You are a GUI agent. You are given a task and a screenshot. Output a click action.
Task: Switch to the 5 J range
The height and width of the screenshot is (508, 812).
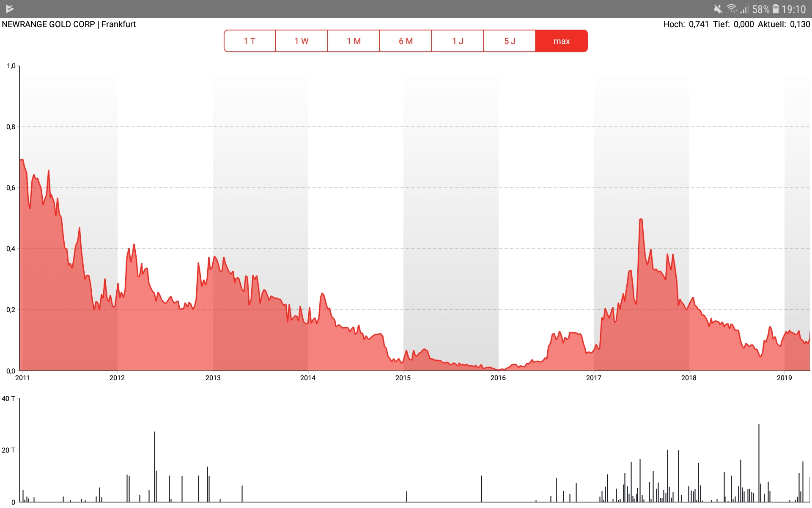pyautogui.click(x=510, y=41)
